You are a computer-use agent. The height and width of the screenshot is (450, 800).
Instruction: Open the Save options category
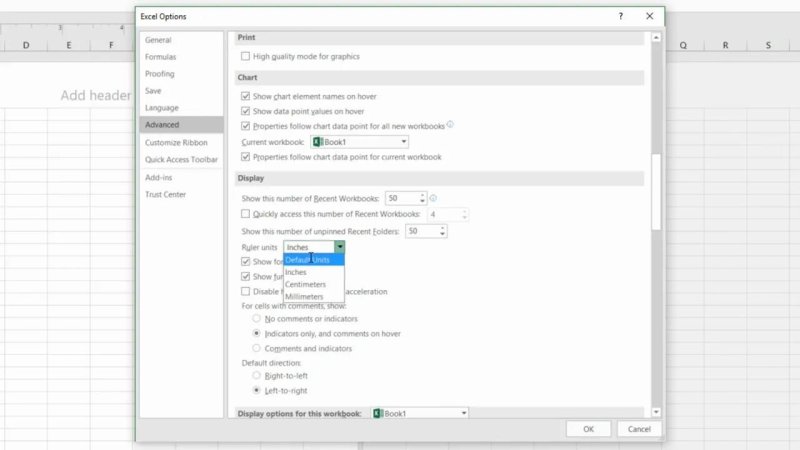click(181, 90)
